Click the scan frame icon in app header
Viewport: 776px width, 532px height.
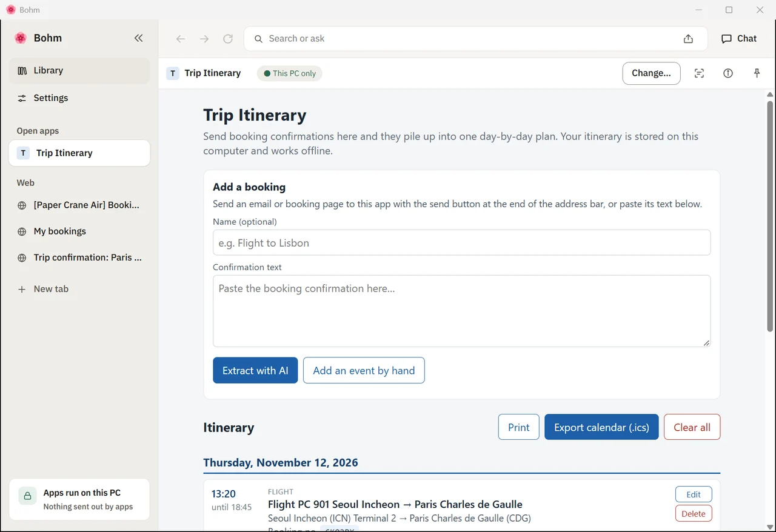699,73
